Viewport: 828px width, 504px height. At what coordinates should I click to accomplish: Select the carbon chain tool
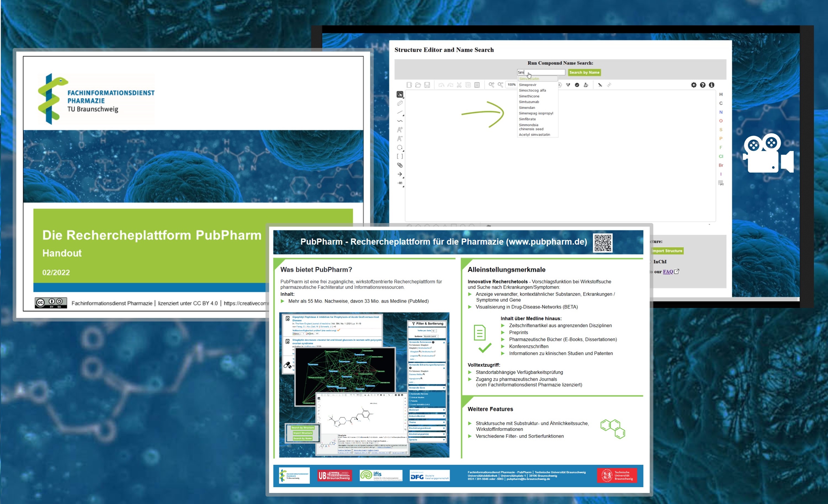point(400,121)
